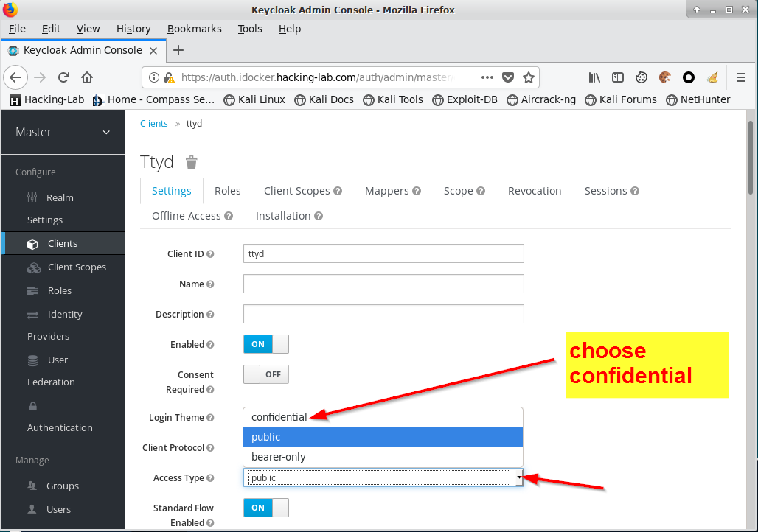Open Client Scopes in sidebar
The height and width of the screenshot is (532, 758).
63,267
